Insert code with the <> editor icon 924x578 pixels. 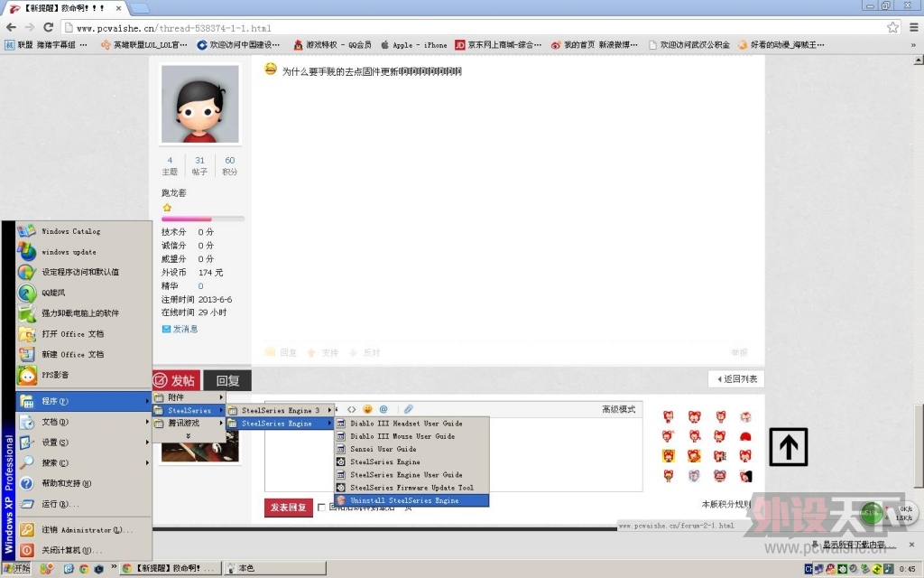(351, 409)
